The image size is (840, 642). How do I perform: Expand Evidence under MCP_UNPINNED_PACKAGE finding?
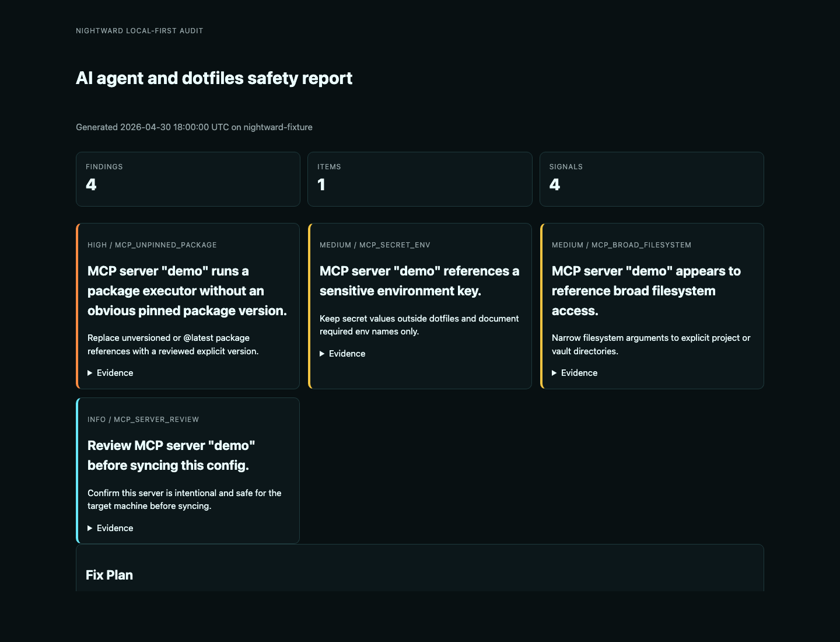click(110, 373)
